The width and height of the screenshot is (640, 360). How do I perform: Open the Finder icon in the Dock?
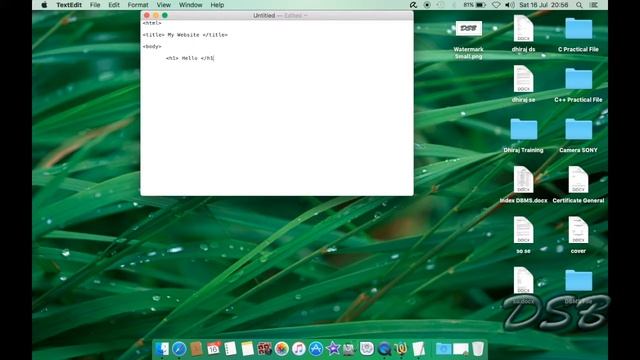[162, 349]
